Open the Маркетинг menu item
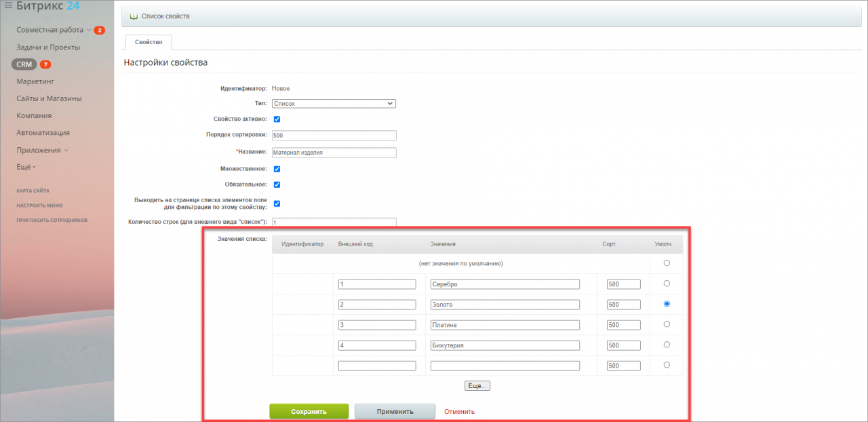 [35, 81]
